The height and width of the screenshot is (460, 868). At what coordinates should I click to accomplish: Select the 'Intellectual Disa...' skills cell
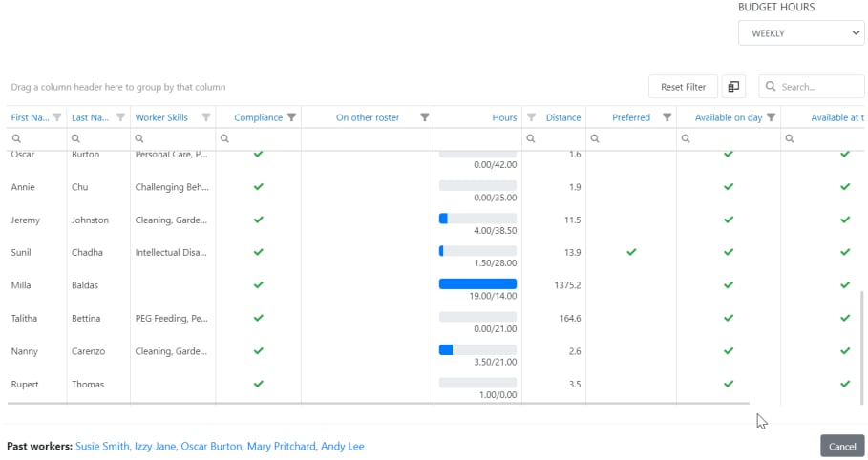tap(171, 252)
